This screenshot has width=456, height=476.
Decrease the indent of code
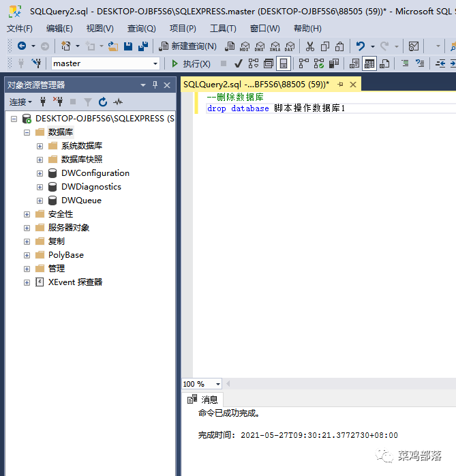[x=440, y=63]
